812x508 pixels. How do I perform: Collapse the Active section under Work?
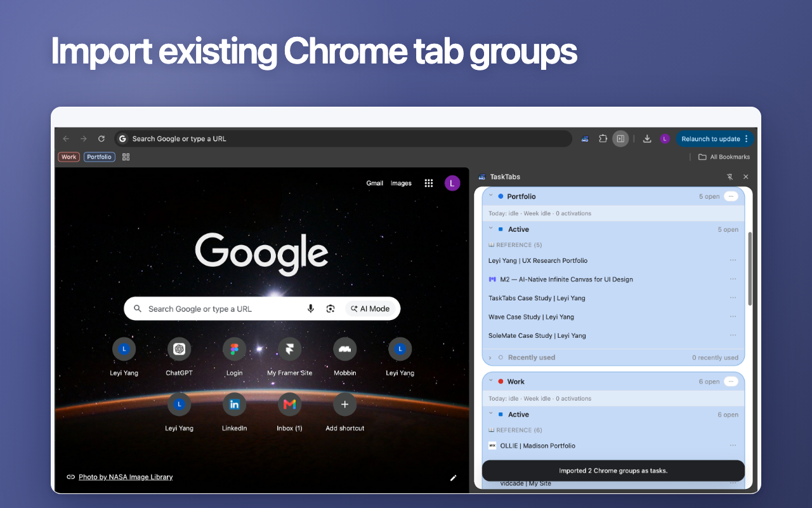[x=490, y=414]
